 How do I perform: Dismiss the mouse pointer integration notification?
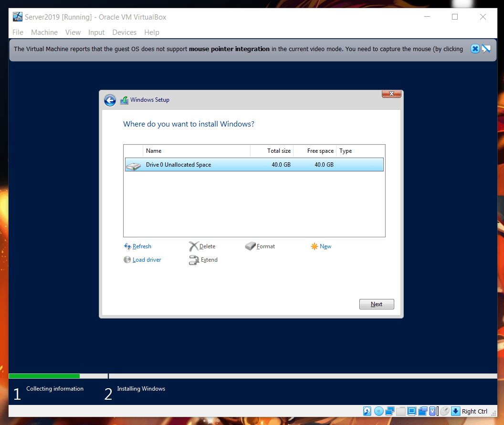[475, 49]
